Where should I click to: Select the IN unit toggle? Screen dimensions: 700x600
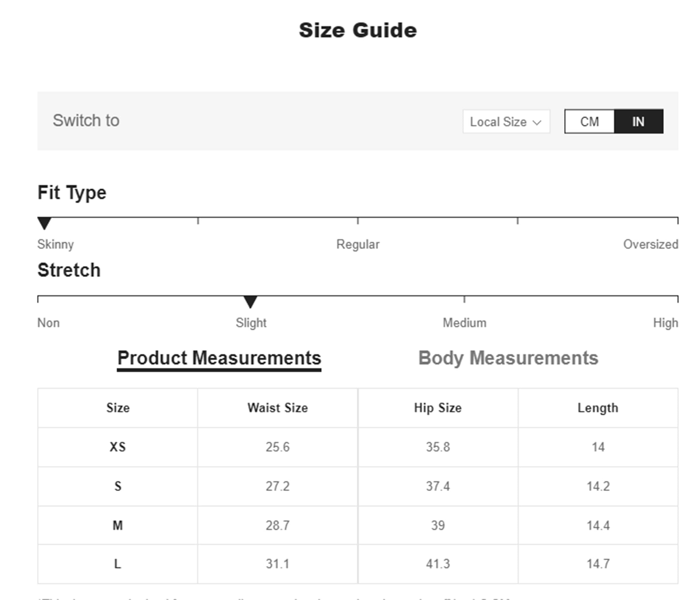[x=638, y=122]
